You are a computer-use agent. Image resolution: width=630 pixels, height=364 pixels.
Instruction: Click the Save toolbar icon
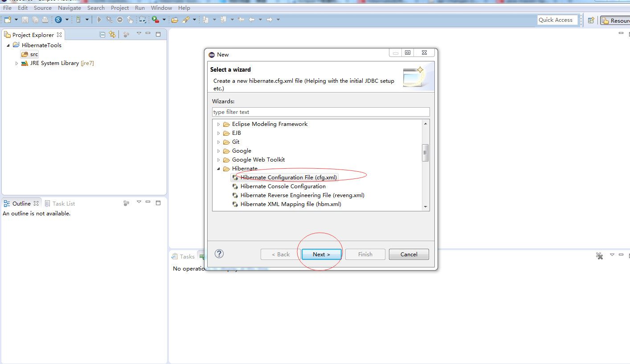tap(25, 20)
